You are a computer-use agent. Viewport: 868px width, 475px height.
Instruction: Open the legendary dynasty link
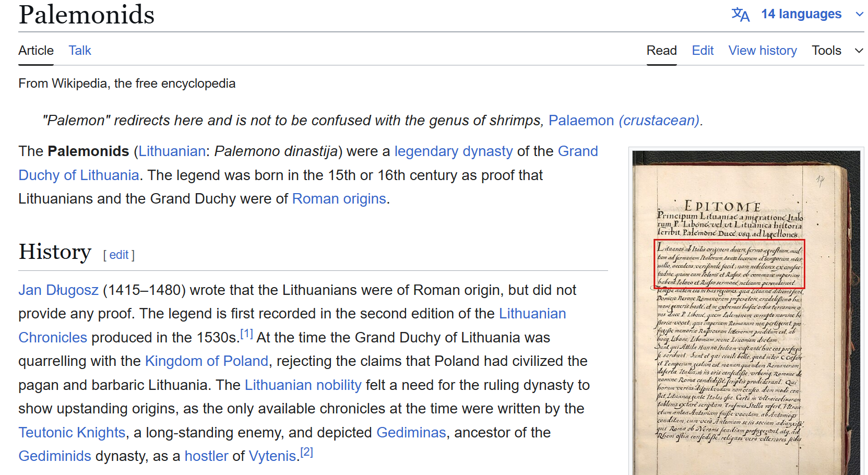(454, 151)
